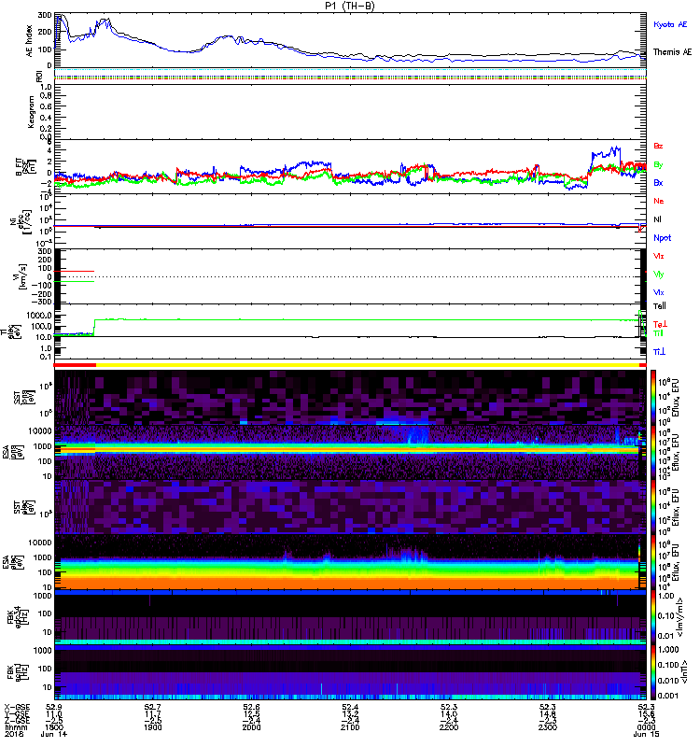Screen dimensions: 700x747
Task: Click the 52.4 X-GSE position value
Action: tap(350, 707)
